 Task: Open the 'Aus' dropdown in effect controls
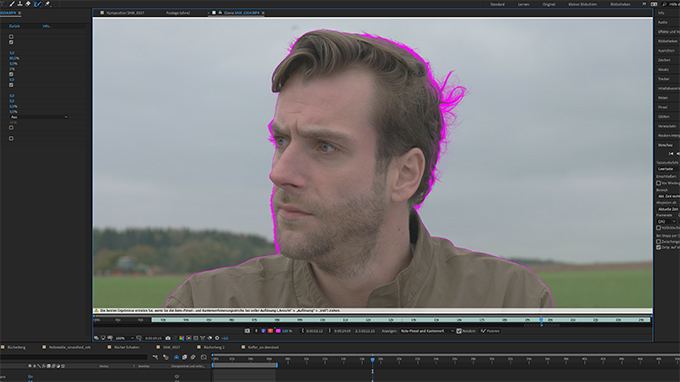click(x=39, y=117)
